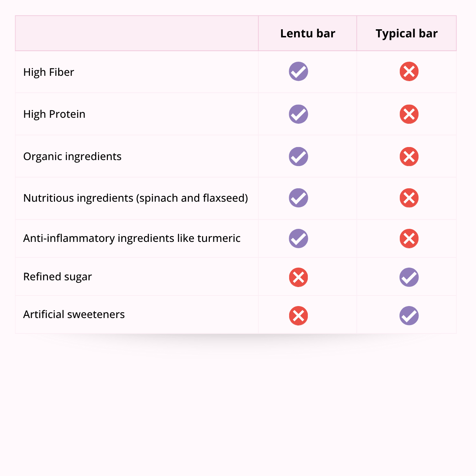Click the Artificial sweeteners row label
This screenshot has height=476, width=476.
[x=74, y=315]
